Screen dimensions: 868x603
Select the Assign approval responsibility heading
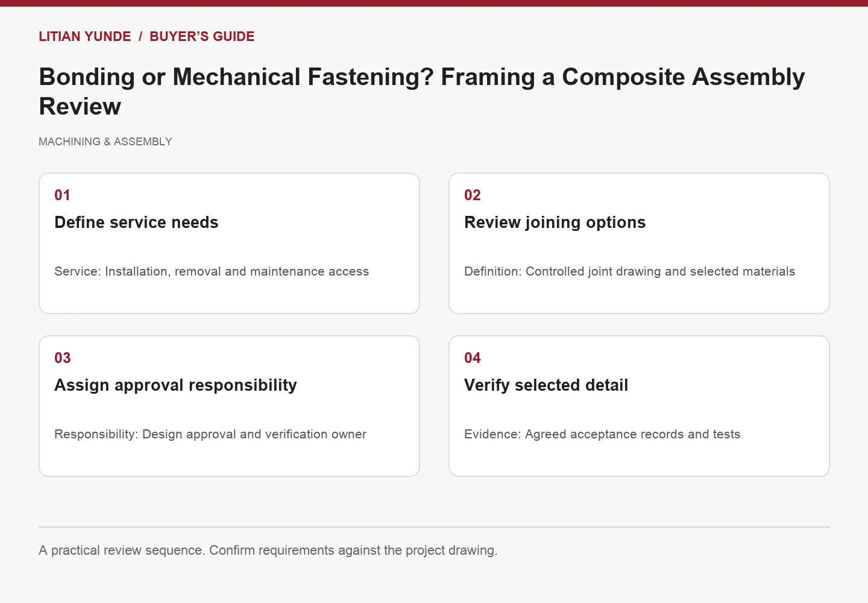click(x=175, y=385)
